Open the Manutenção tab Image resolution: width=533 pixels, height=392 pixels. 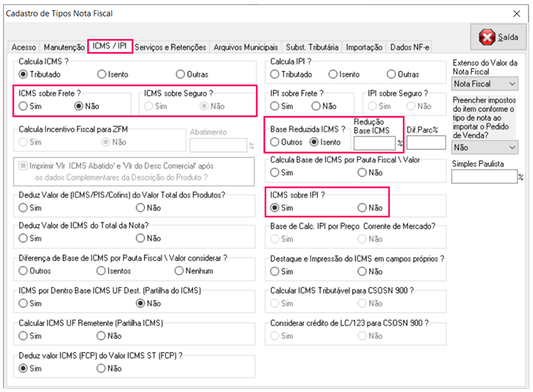(x=64, y=47)
